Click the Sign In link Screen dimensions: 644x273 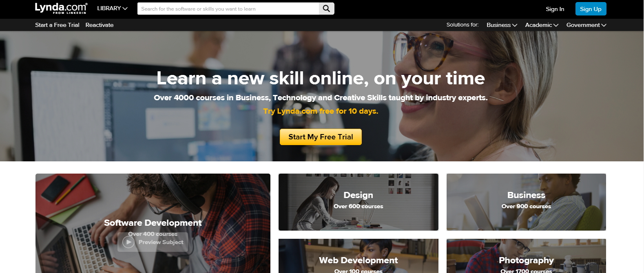point(555,9)
